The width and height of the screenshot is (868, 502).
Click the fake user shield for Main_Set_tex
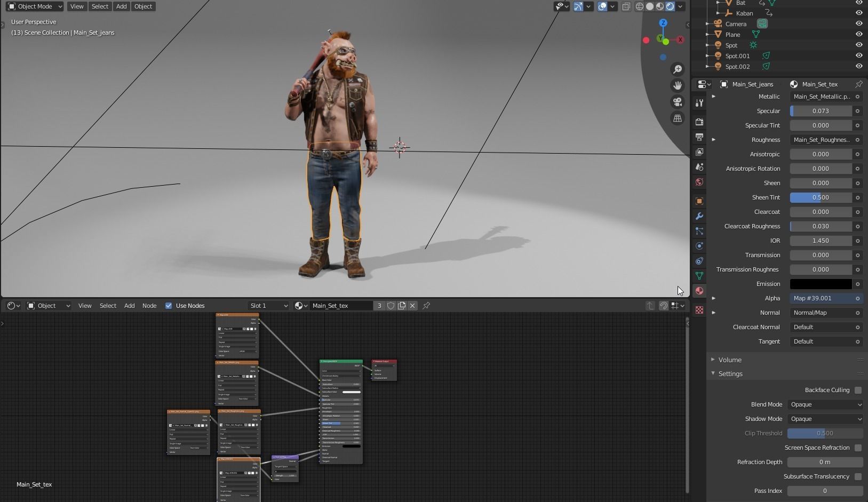[x=391, y=306]
